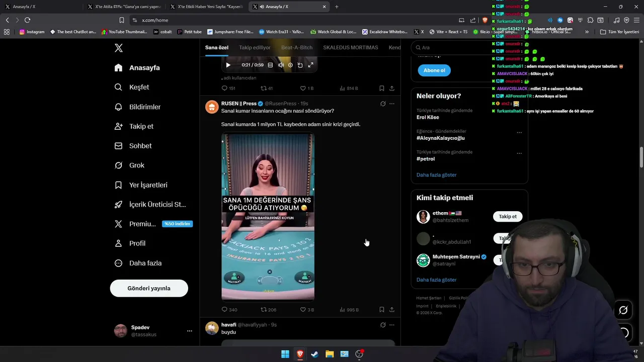Open options for #petrol trend
This screenshot has width=644, height=362.
(519, 153)
